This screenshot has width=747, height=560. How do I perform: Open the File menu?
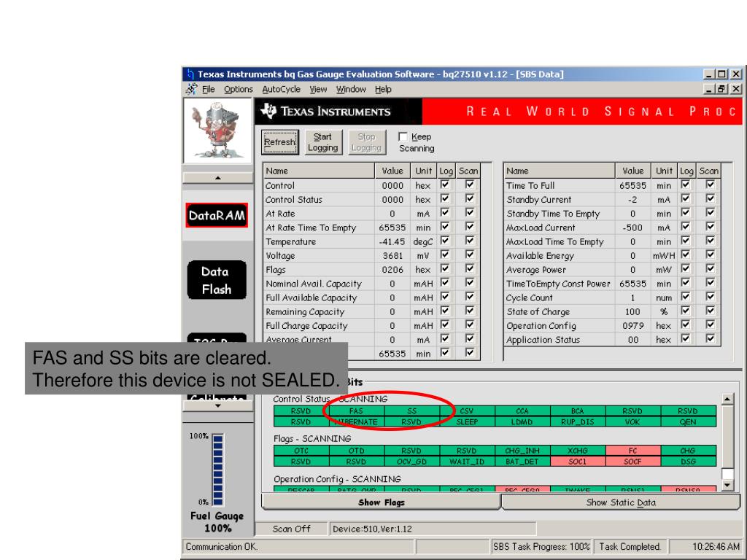[x=208, y=89]
